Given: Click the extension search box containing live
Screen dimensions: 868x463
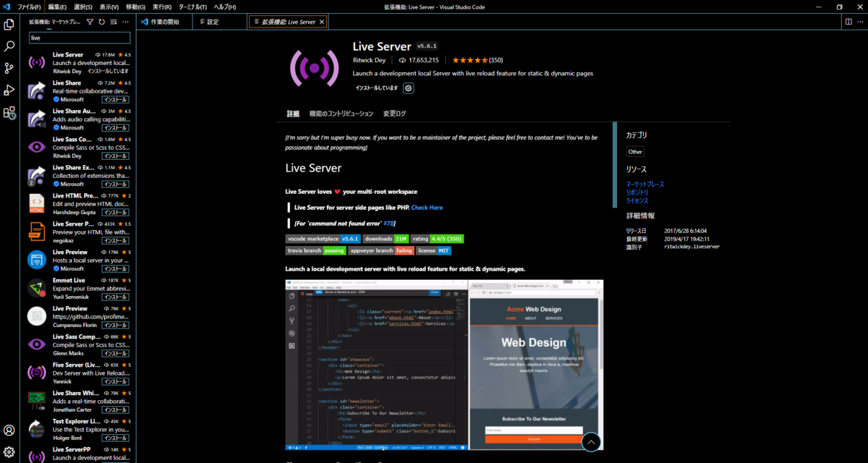Looking at the screenshot, I should pos(80,38).
